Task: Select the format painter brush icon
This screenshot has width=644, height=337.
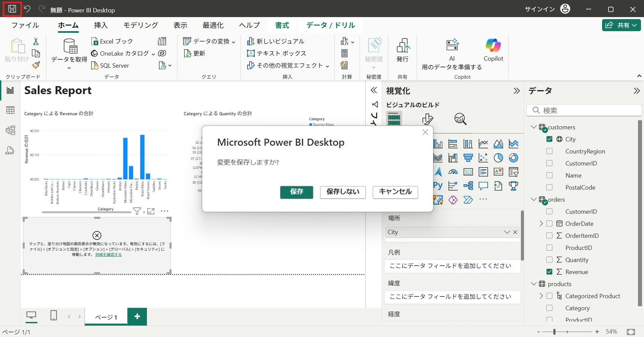Action: pyautogui.click(x=36, y=65)
